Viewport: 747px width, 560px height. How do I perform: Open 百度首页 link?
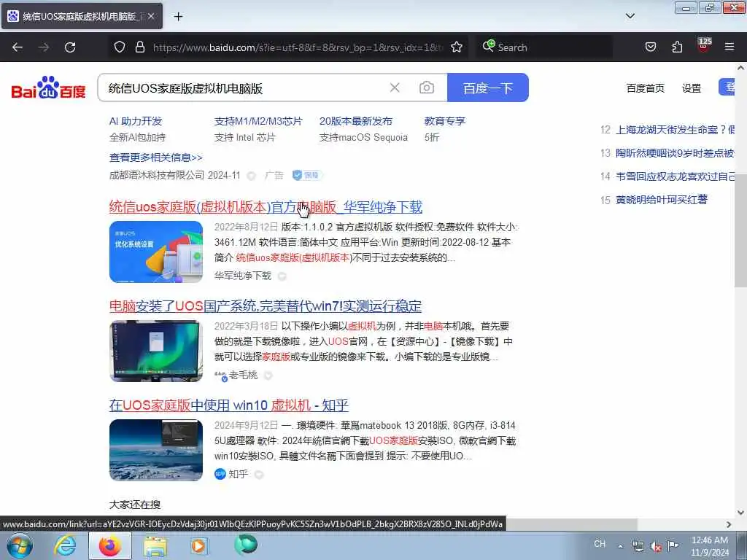tap(645, 88)
